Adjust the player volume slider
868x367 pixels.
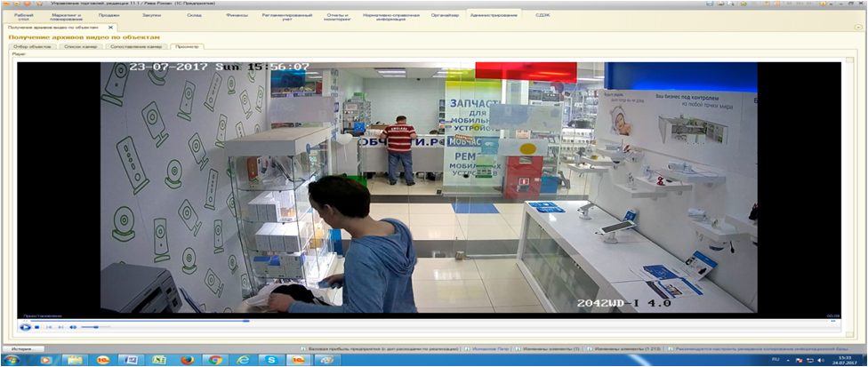coord(96,327)
